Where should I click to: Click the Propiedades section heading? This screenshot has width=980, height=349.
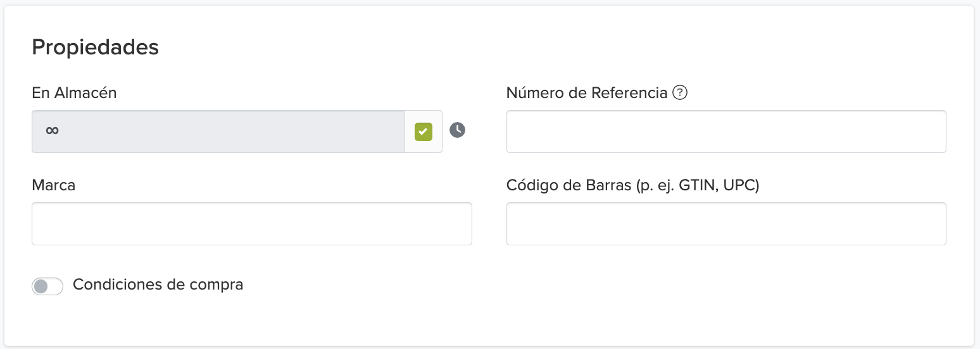tap(95, 47)
